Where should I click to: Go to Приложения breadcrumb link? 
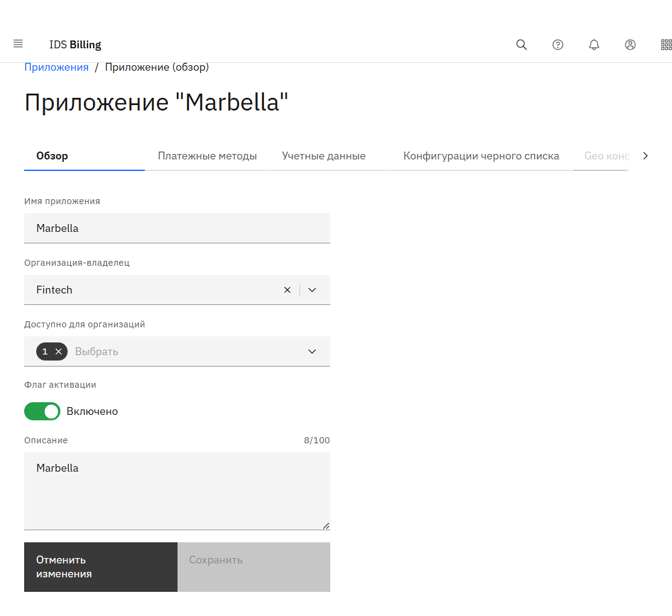(56, 67)
